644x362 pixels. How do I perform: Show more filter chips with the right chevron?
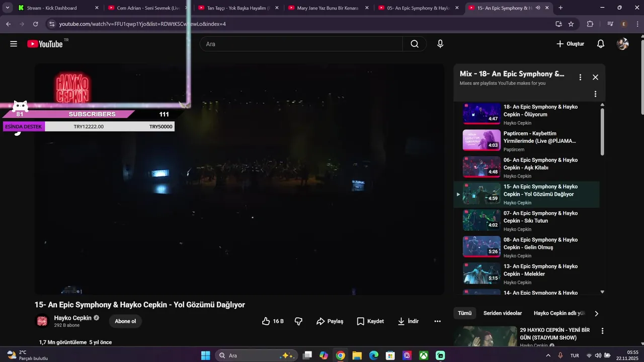[x=597, y=313]
